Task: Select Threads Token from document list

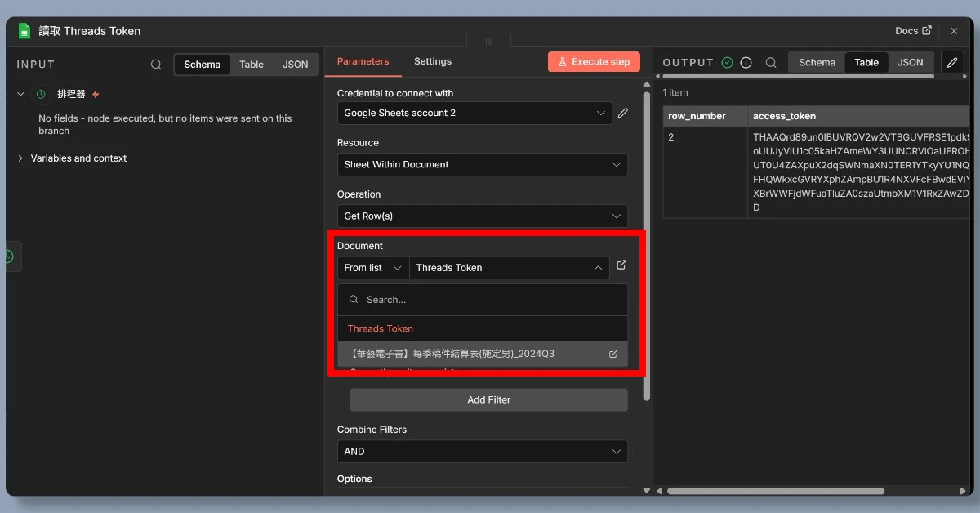Action: [483, 328]
